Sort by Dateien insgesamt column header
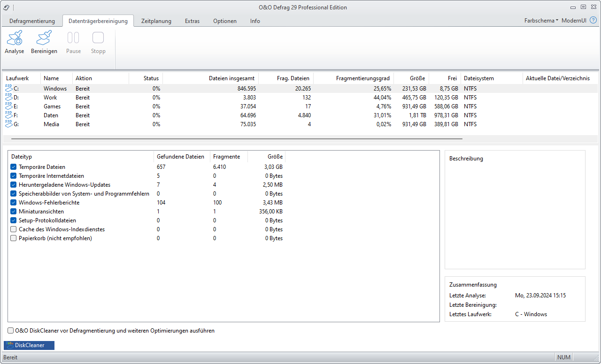601x364 pixels. point(210,78)
